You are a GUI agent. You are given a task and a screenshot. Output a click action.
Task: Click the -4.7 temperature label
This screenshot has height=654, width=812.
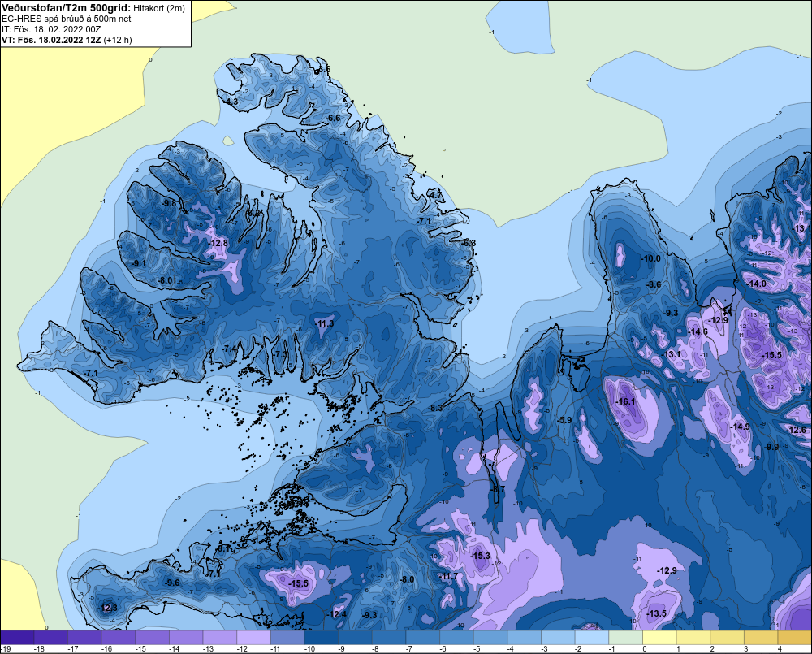(x=435, y=195)
